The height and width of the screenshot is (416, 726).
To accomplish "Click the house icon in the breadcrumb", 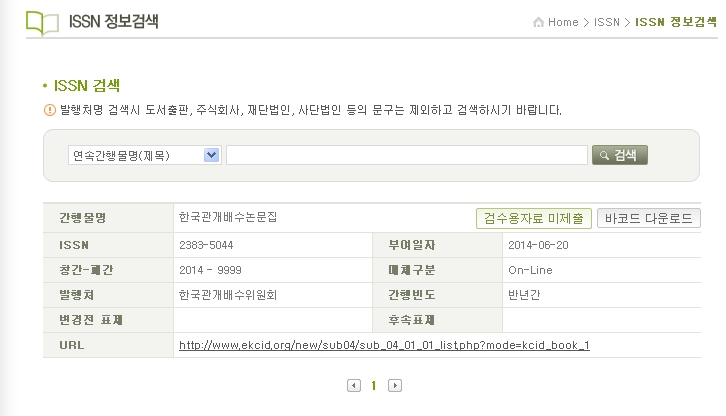I will tap(538, 22).
